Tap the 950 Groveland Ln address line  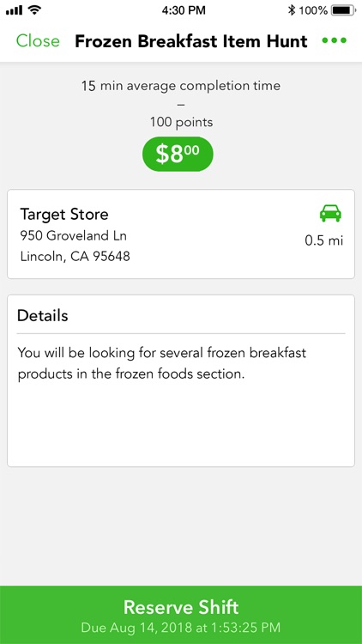click(74, 236)
